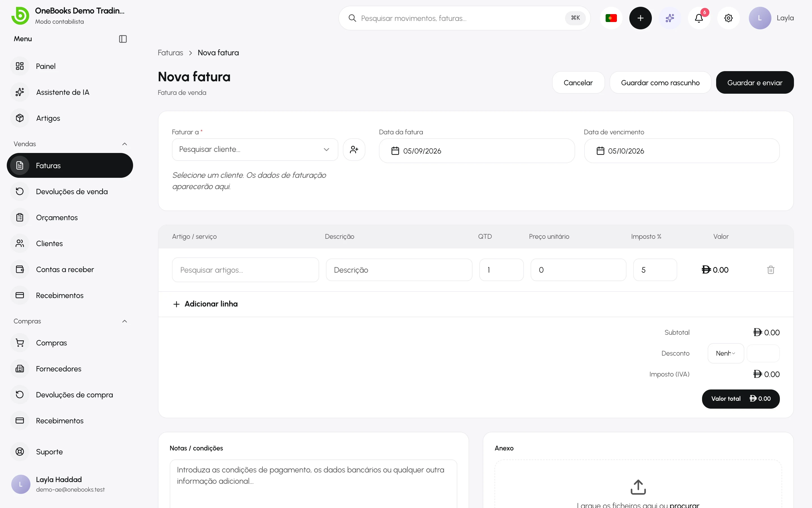Click the Anexo upload icon
Image resolution: width=812 pixels, height=508 pixels.
(638, 487)
